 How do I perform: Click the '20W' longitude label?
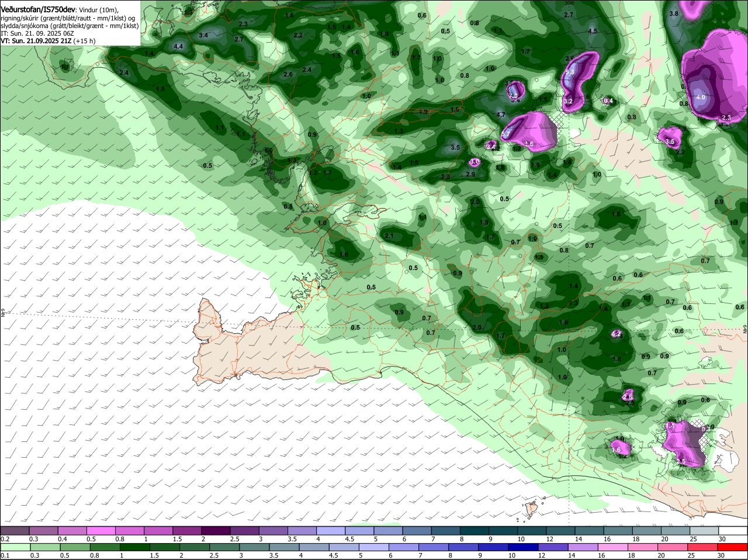coord(569,3)
